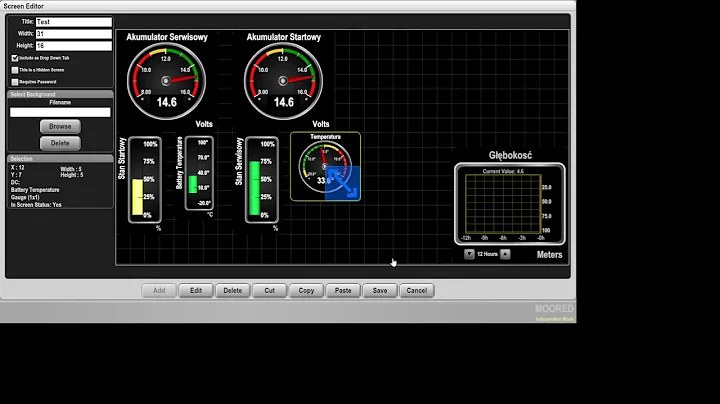Click the background Filename field

60,112
